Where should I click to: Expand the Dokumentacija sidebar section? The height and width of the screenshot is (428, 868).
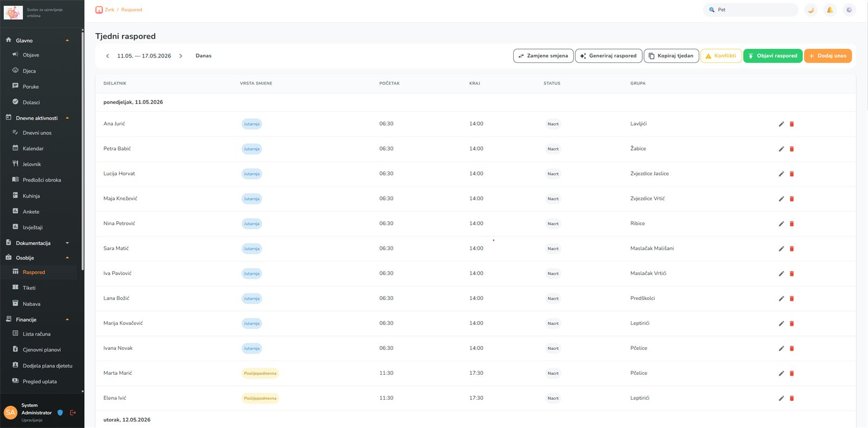pos(67,243)
